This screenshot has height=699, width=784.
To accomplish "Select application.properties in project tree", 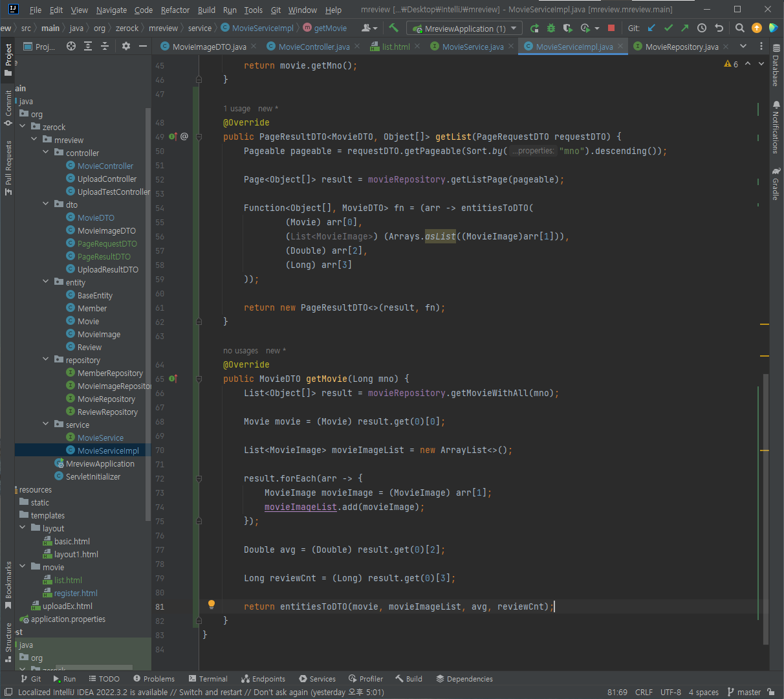I will [x=68, y=619].
